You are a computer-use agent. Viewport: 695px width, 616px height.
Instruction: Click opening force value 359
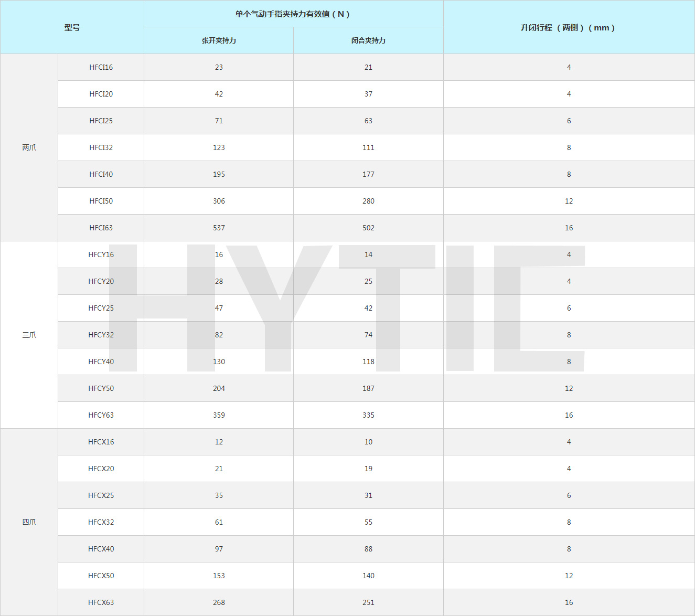pos(219,415)
